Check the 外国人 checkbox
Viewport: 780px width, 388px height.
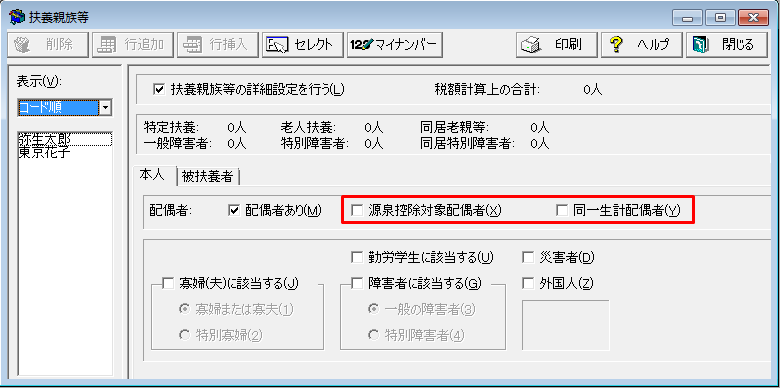[528, 284]
